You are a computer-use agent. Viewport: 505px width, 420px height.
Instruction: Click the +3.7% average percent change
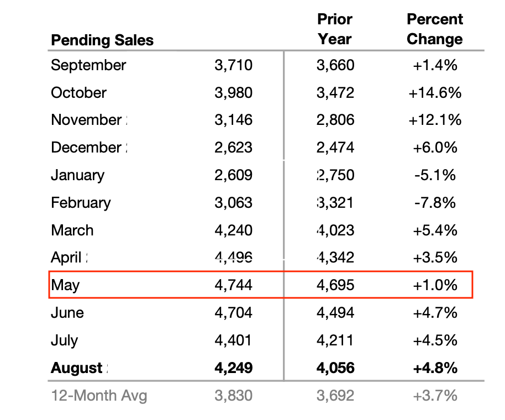pyautogui.click(x=435, y=396)
